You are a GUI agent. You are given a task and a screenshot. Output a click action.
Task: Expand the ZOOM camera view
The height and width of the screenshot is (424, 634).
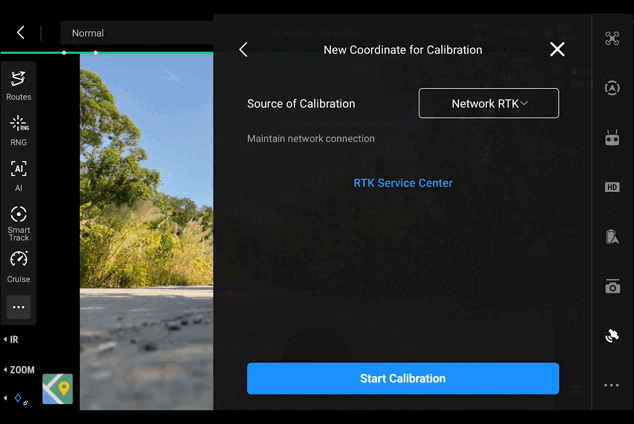(18, 370)
